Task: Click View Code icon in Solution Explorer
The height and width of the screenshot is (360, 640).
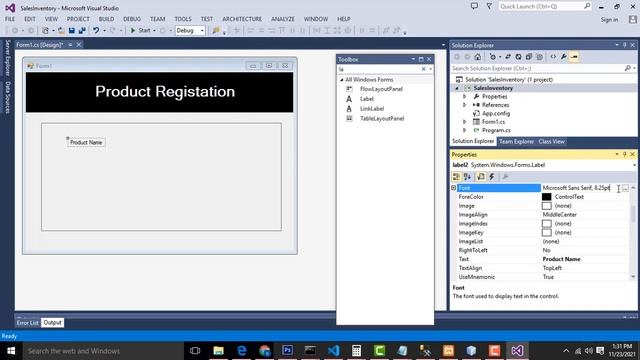Action: click(x=553, y=57)
